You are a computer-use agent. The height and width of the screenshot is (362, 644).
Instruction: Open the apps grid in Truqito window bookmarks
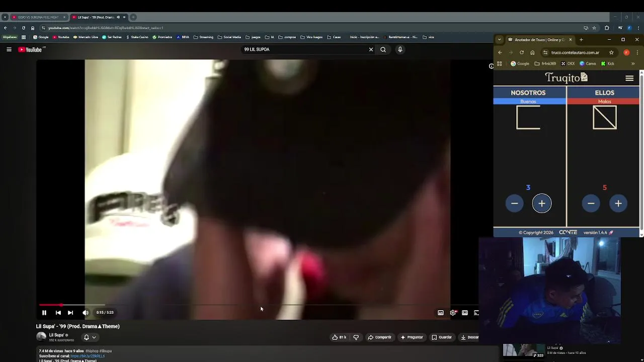(x=500, y=64)
